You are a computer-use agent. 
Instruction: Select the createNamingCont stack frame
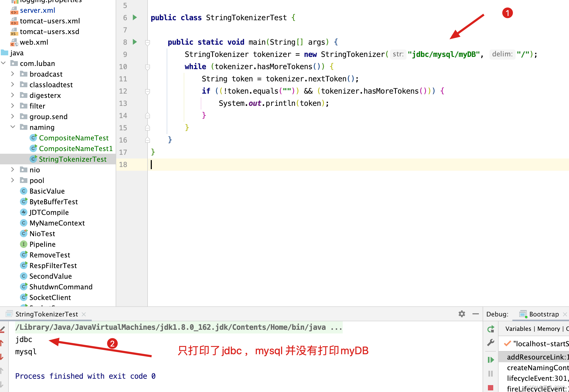[x=534, y=368]
